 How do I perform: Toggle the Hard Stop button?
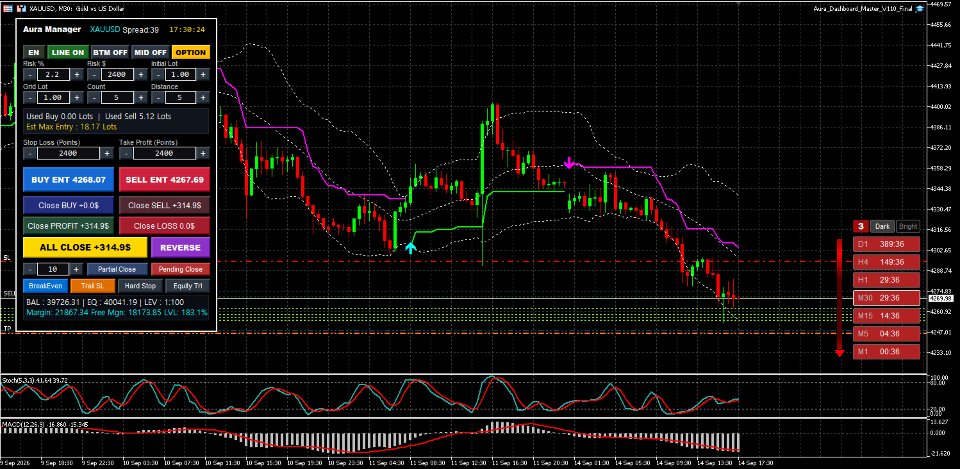pyautogui.click(x=140, y=286)
